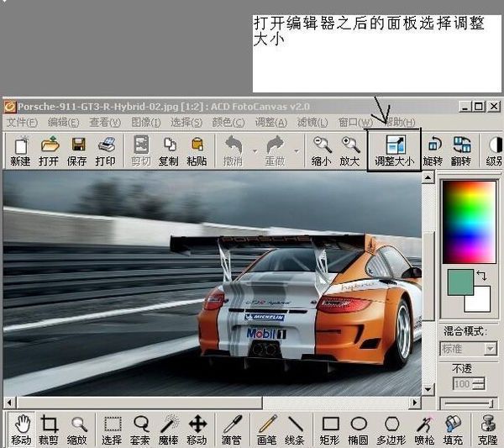Click the opacity value field showing 100

tap(462, 384)
